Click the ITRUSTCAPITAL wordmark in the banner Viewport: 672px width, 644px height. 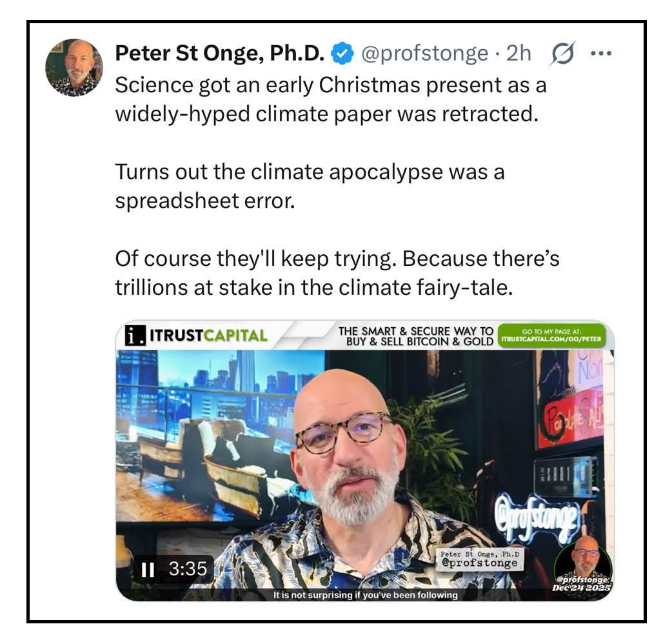[208, 336]
